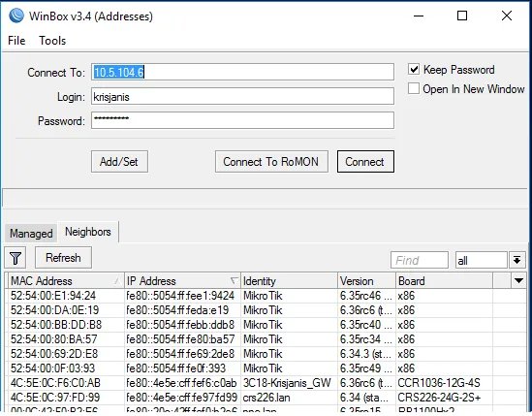Image resolution: width=532 pixels, height=416 pixels.
Task: Open the Tools menu
Action: pos(52,41)
